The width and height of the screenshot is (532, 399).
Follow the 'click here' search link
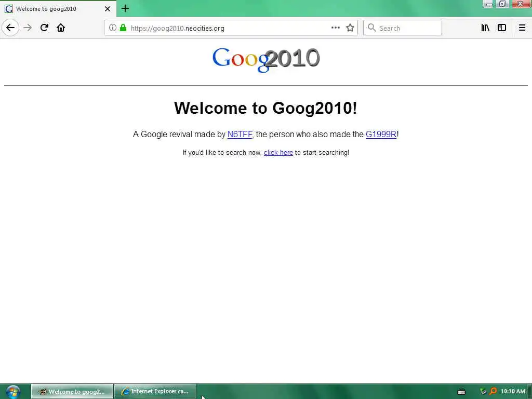278,153
